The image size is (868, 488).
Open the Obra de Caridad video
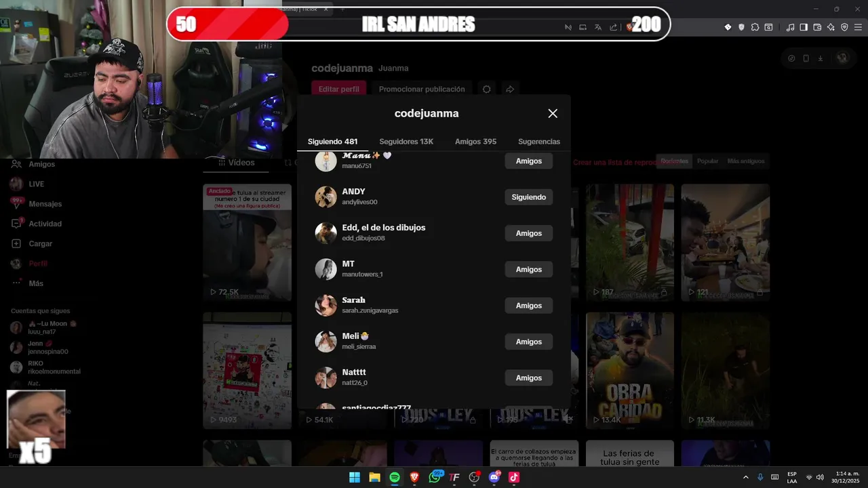pos(630,370)
